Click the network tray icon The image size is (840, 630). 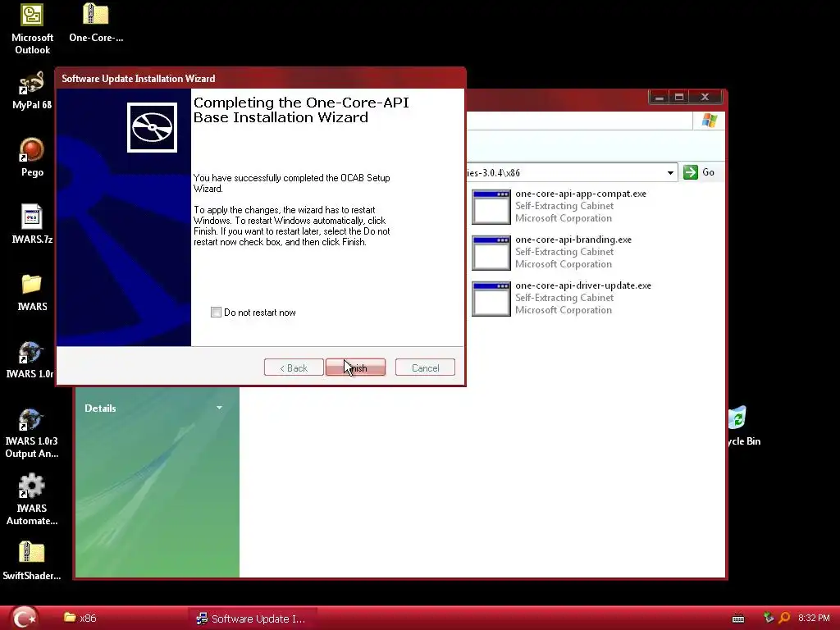pyautogui.click(x=768, y=618)
